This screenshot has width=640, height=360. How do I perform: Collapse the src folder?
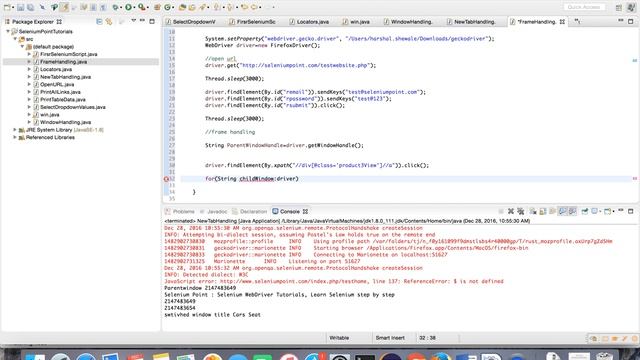tap(16, 39)
